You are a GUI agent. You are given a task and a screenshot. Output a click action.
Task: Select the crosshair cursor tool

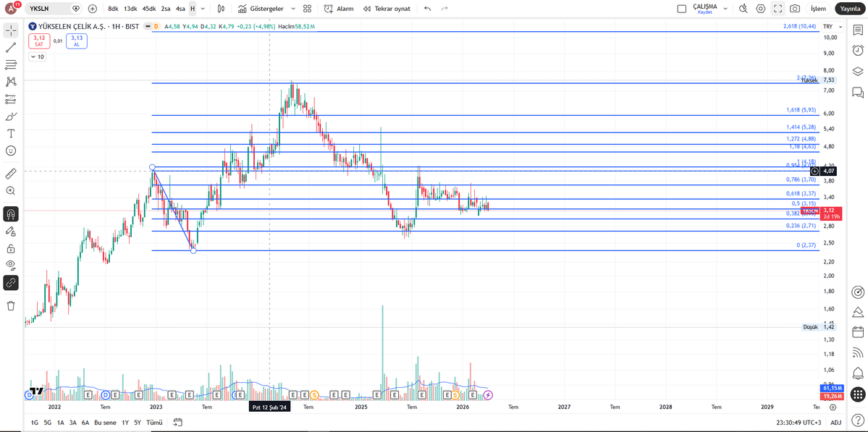coord(11,30)
